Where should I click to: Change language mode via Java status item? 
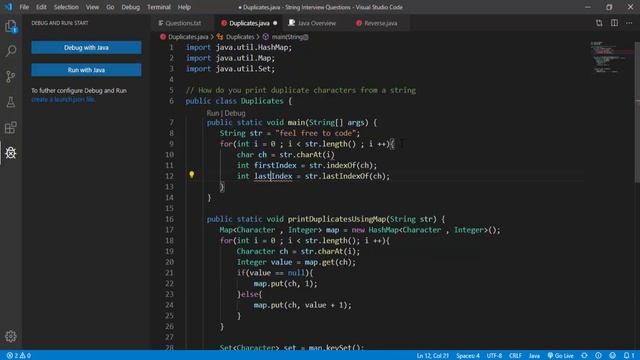click(x=534, y=356)
